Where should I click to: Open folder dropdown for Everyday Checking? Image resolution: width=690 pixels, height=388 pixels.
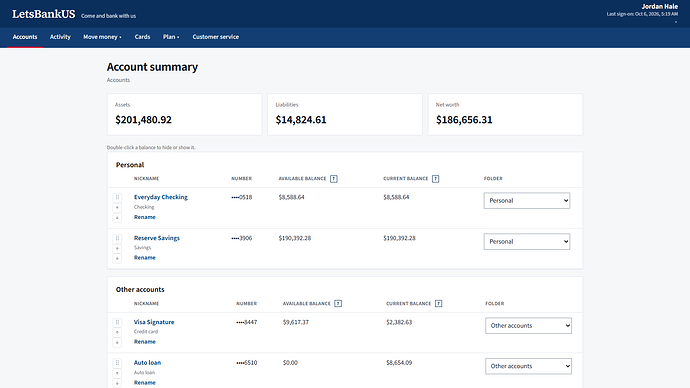(527, 201)
